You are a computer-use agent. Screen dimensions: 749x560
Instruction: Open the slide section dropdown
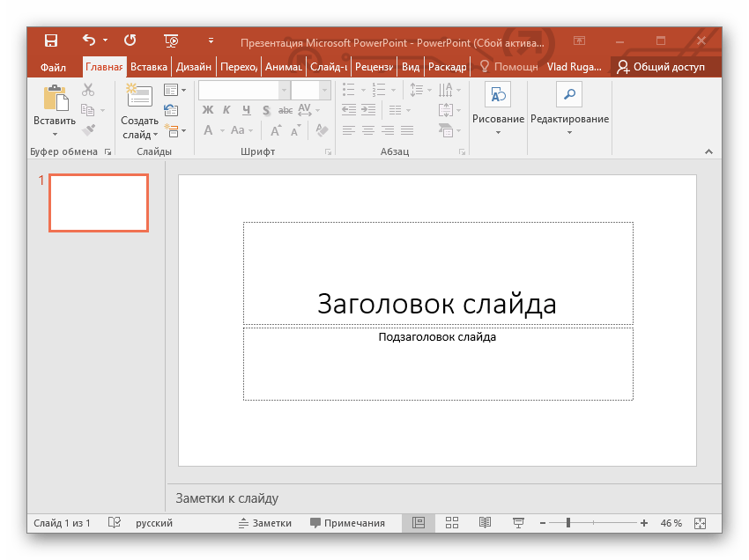(x=174, y=130)
